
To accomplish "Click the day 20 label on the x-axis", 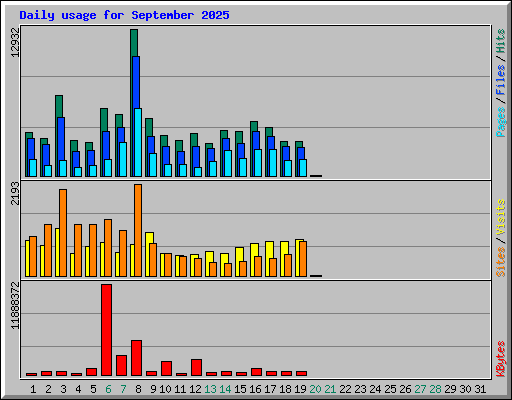I will tap(315, 389).
